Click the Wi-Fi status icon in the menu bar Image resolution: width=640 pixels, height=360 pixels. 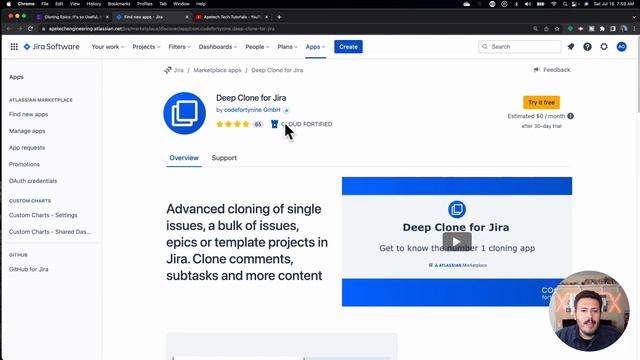[554, 4]
